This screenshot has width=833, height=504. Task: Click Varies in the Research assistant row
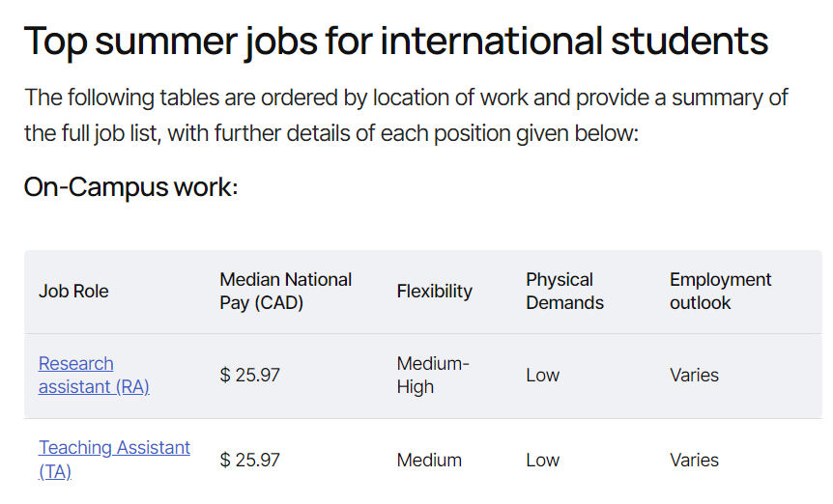tap(694, 375)
